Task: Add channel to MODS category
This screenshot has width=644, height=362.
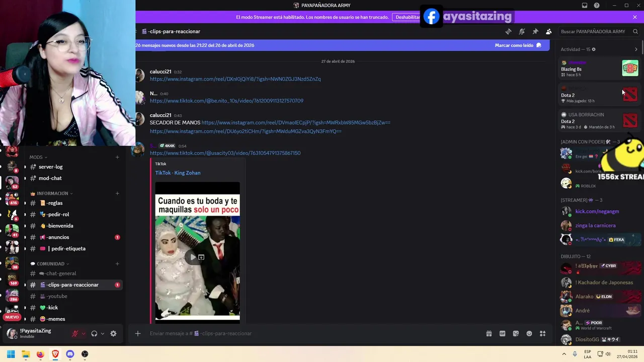Action: 117,157
